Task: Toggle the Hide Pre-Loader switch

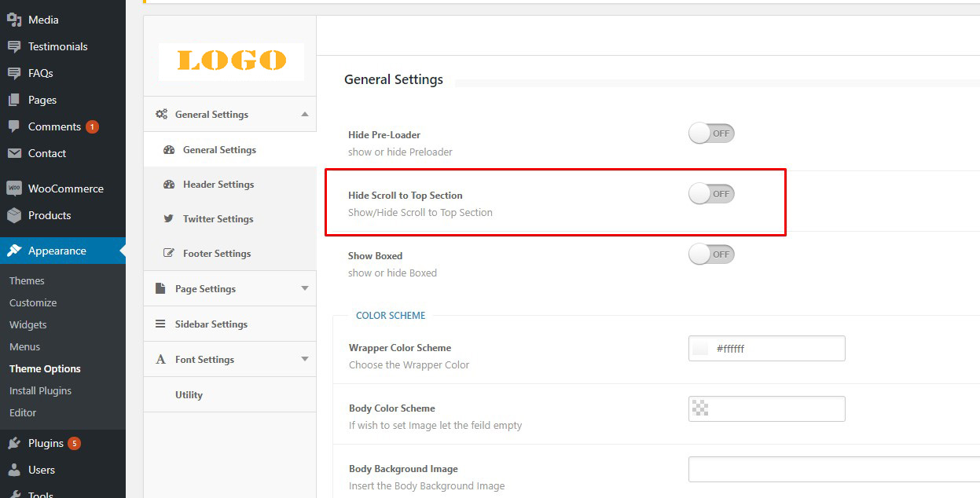Action: click(x=711, y=134)
